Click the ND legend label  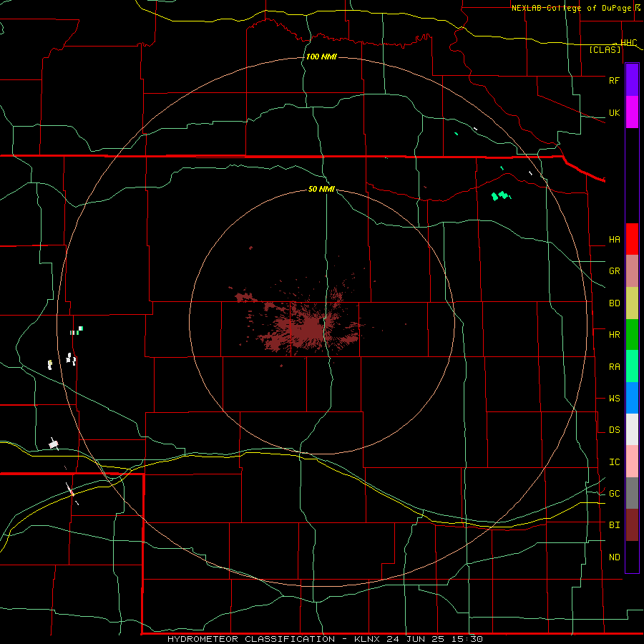coord(614,557)
